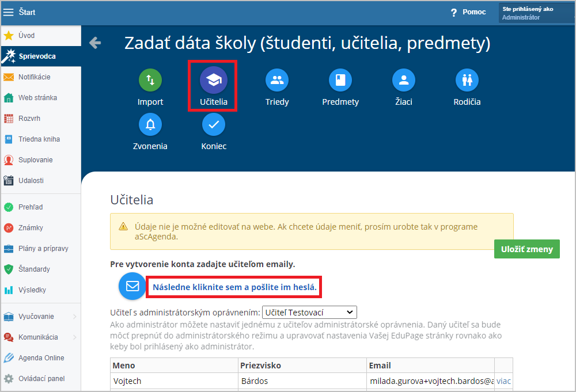The height and width of the screenshot is (392, 576).
Task: Click the Uložiť zmeny button
Action: (x=527, y=249)
